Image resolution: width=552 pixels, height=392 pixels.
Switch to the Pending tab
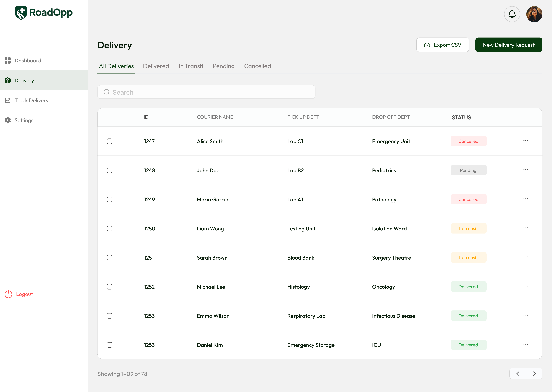(x=224, y=66)
